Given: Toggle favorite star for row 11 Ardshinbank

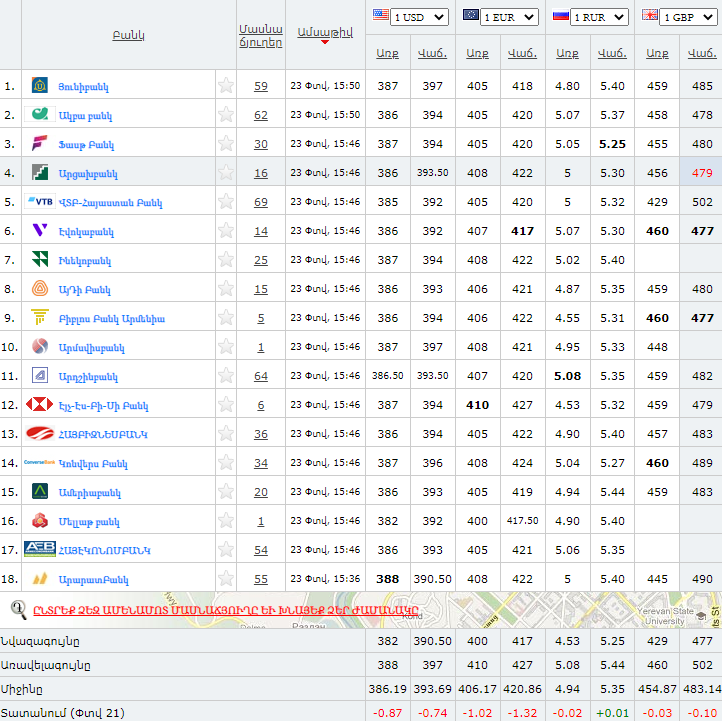Looking at the screenshot, I should (x=226, y=375).
